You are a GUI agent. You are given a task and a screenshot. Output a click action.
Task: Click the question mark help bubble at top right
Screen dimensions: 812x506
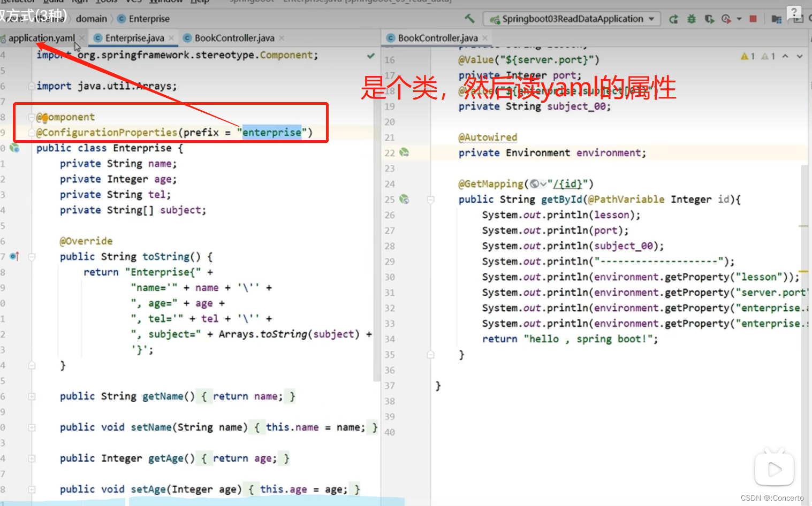(x=794, y=12)
